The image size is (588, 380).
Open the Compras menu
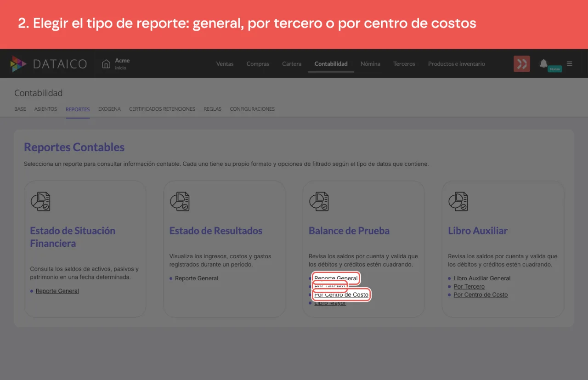point(258,64)
